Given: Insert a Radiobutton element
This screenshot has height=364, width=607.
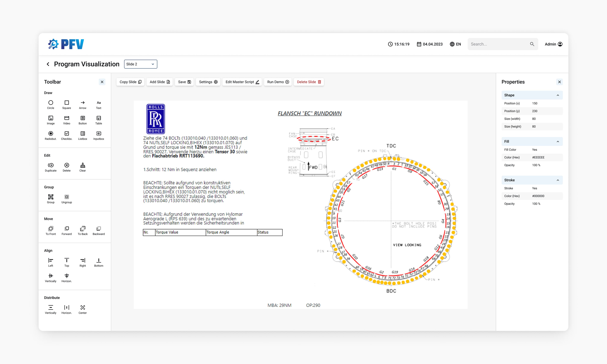Looking at the screenshot, I should coord(51,136).
